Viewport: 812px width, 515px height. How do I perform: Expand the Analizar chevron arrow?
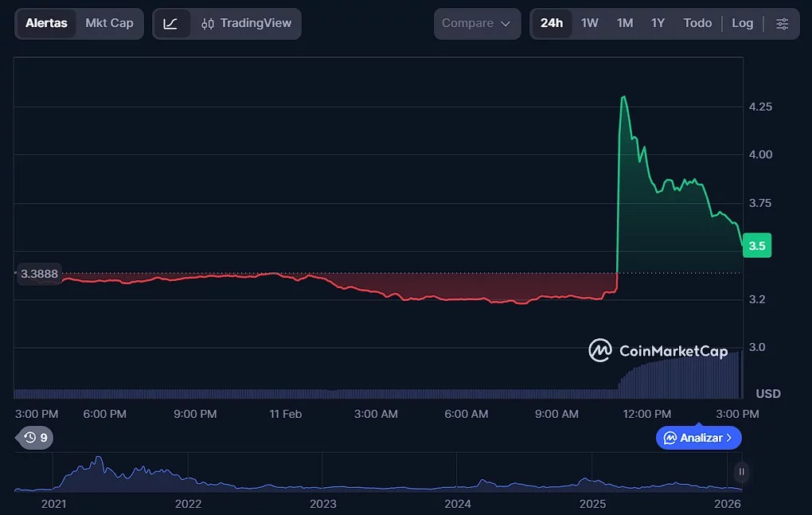coord(729,438)
